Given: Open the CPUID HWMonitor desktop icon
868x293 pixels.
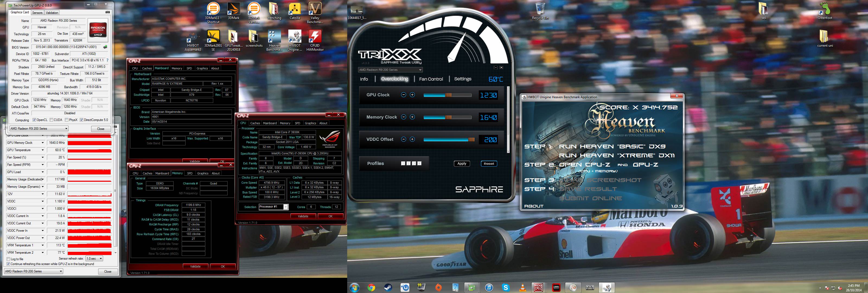Looking at the screenshot, I should (x=315, y=41).
